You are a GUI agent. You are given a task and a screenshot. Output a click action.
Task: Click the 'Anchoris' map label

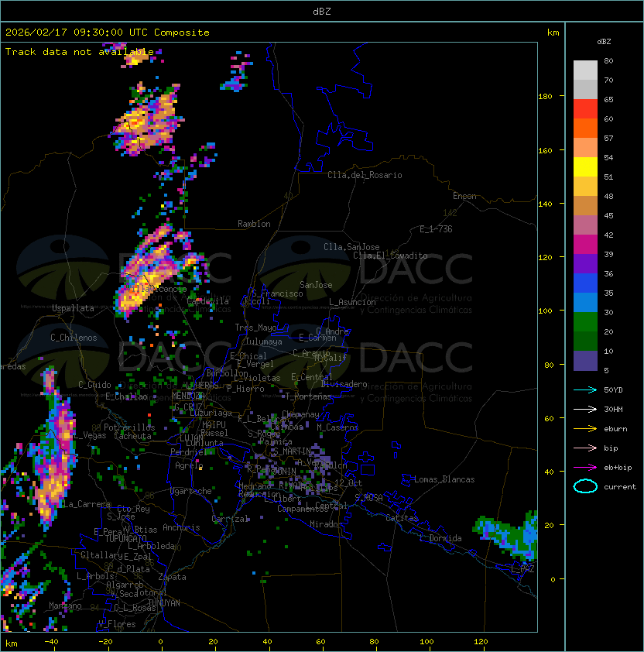point(181,527)
